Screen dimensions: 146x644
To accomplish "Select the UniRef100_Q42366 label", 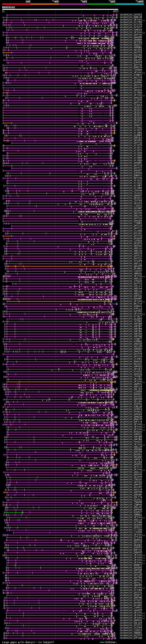I will pyautogui.click(x=131, y=55).
